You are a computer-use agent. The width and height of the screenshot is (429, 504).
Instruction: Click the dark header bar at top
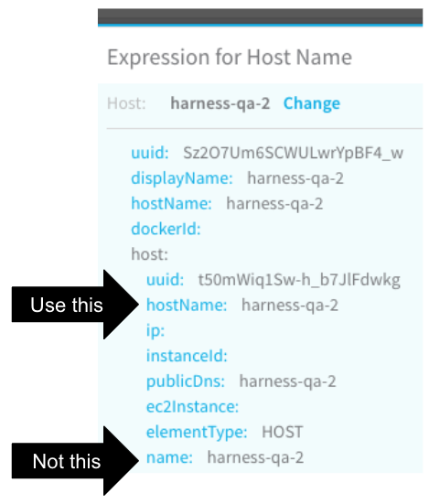(x=261, y=17)
